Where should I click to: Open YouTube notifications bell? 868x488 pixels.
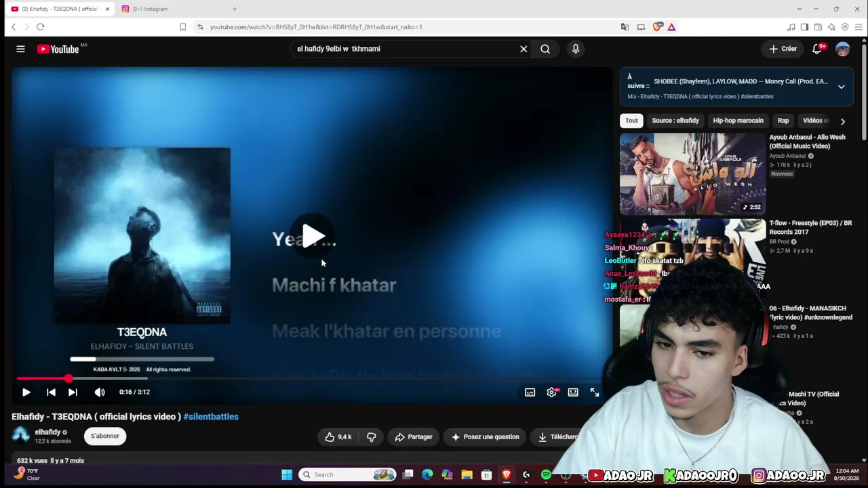coord(817,49)
